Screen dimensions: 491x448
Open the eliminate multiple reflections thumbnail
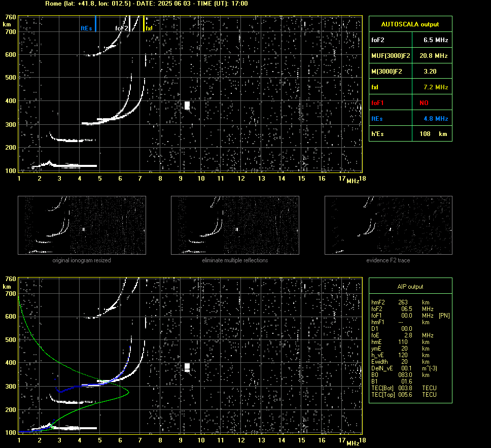pos(235,225)
